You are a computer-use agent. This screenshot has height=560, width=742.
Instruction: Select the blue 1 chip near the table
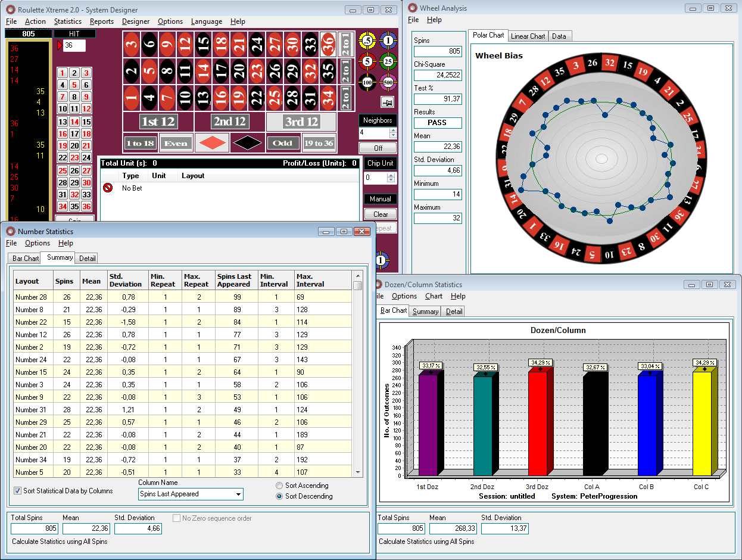[388, 41]
